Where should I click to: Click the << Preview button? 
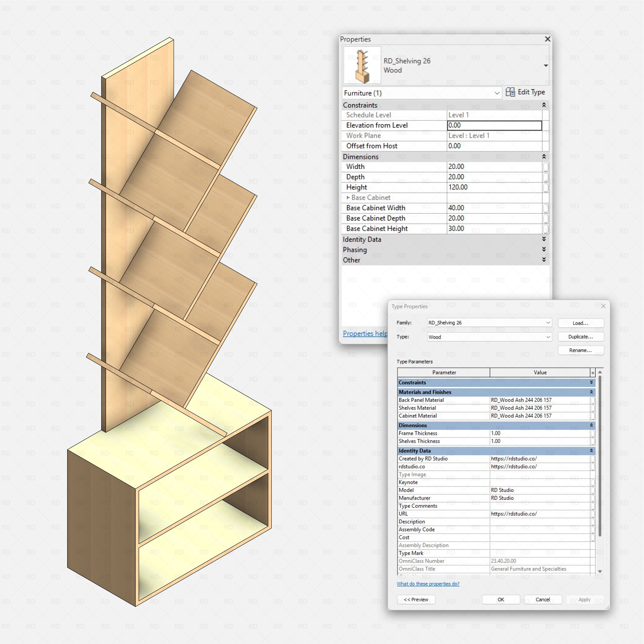click(x=416, y=600)
